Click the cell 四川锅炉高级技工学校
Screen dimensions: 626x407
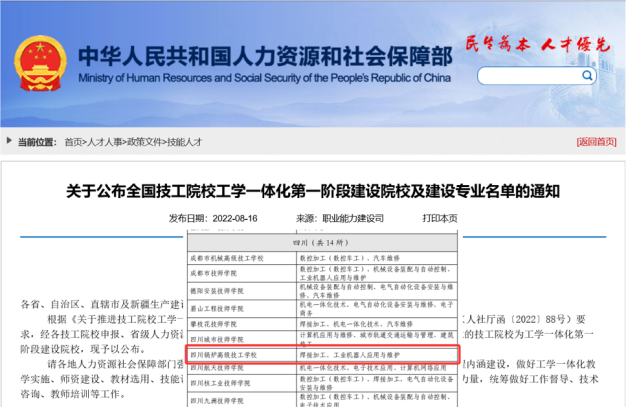coord(242,355)
